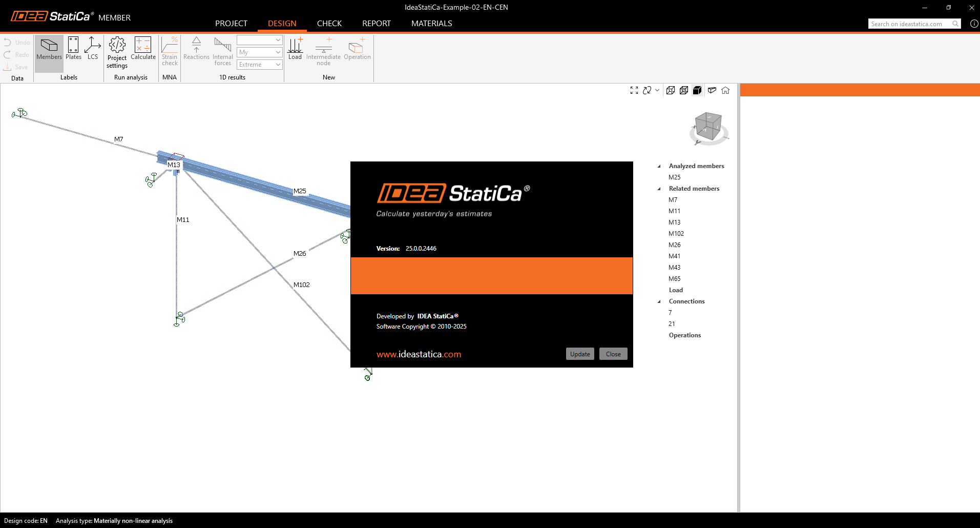Click the Update button in About dialog
This screenshot has width=980, height=528.
click(580, 354)
